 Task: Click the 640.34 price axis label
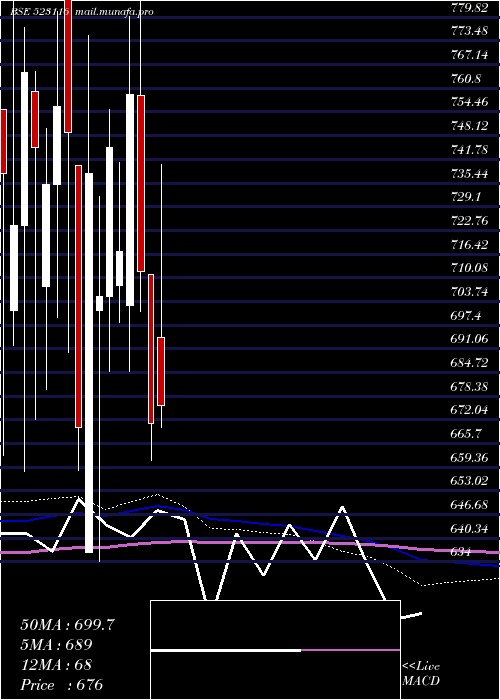[469, 529]
